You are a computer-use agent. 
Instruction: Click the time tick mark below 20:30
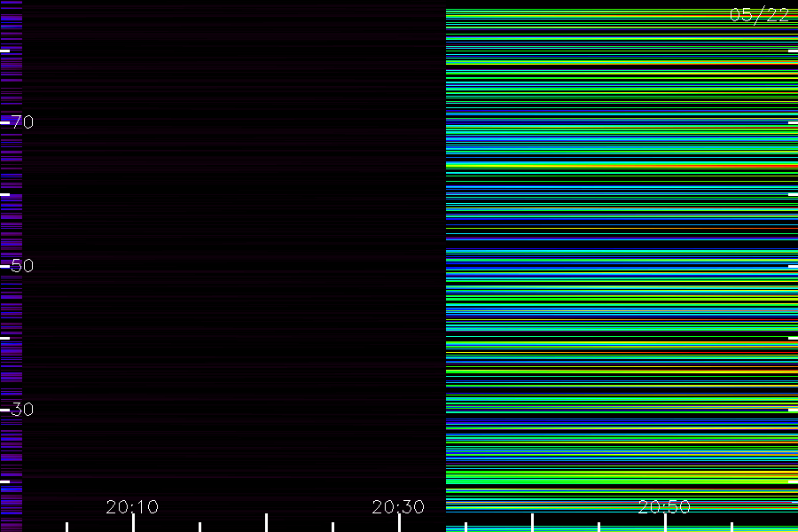400,523
